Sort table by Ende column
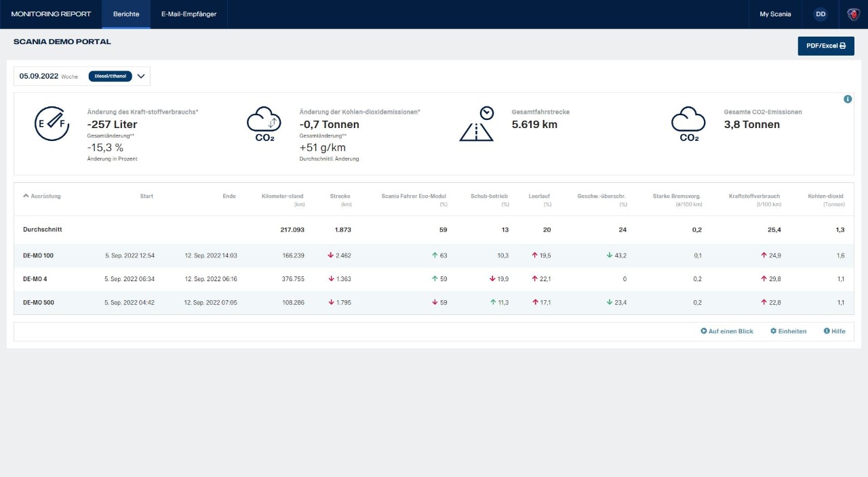Viewport: 868px width, 477px height. click(x=229, y=196)
